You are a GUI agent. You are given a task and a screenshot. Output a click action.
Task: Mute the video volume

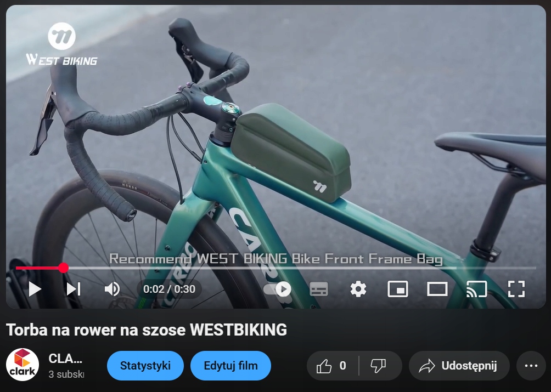coord(113,289)
